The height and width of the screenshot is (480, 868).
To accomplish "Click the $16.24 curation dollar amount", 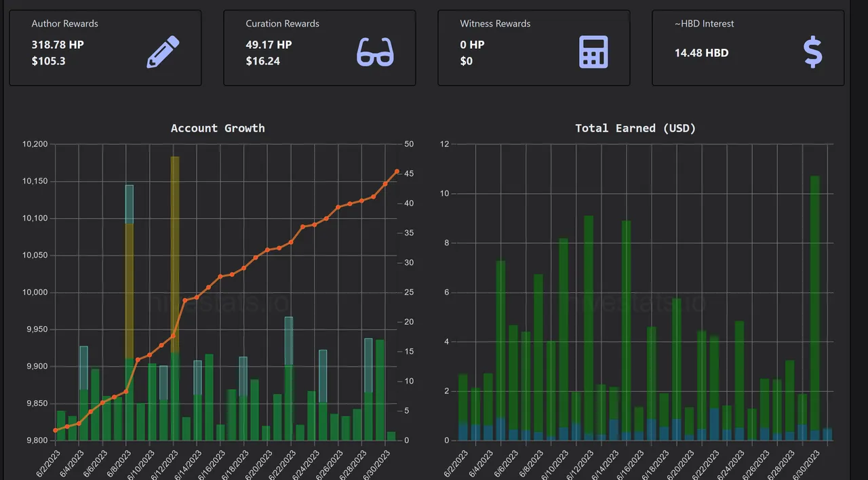I will 263,61.
